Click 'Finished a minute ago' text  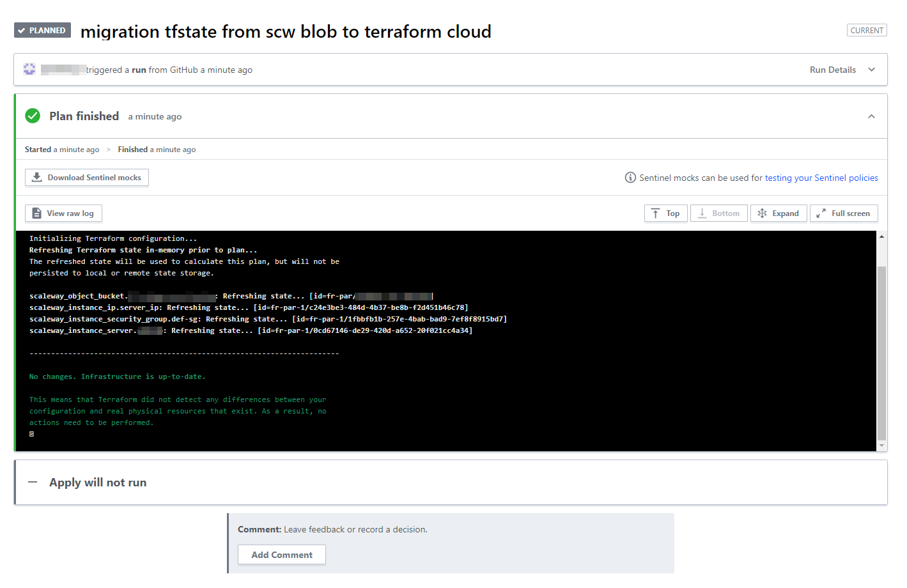tap(157, 150)
